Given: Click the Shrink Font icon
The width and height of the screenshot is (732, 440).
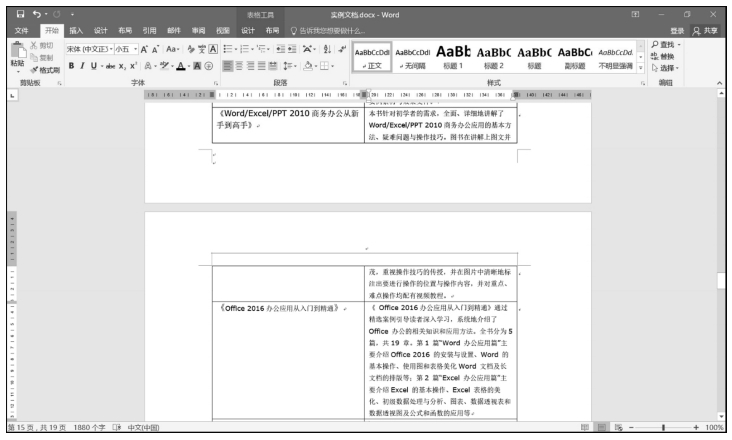Looking at the screenshot, I should (x=155, y=49).
